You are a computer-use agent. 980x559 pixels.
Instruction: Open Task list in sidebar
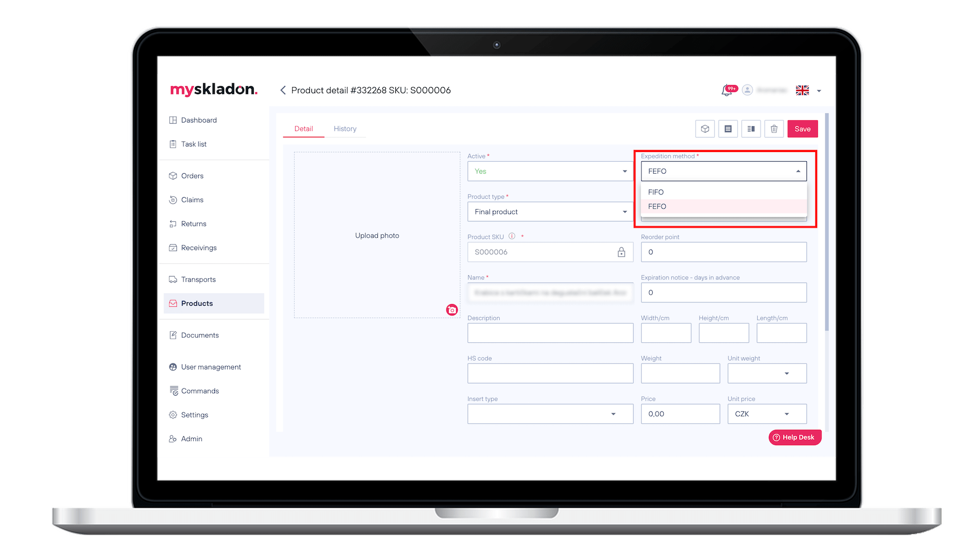[193, 144]
